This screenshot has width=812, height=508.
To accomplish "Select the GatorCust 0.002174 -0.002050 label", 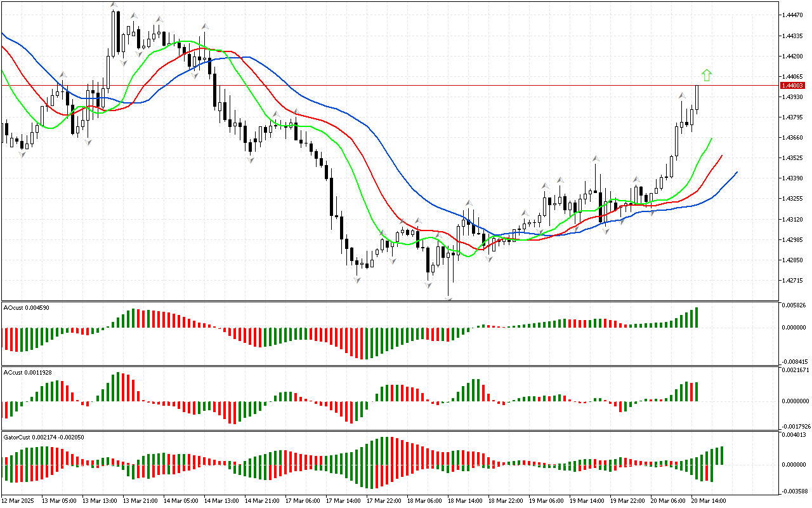I will (x=44, y=437).
